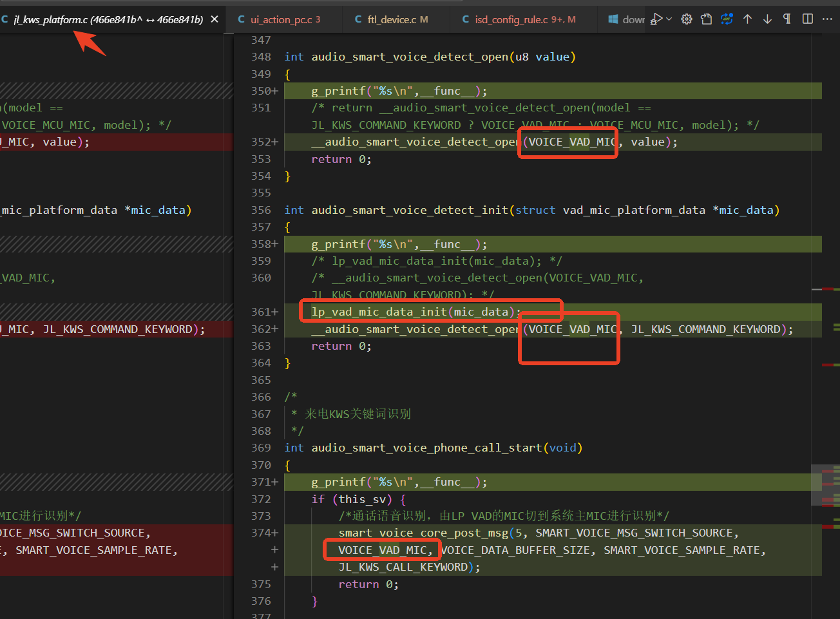Click "return 0;" on line 353
This screenshot has width=840, height=619.
click(x=341, y=159)
